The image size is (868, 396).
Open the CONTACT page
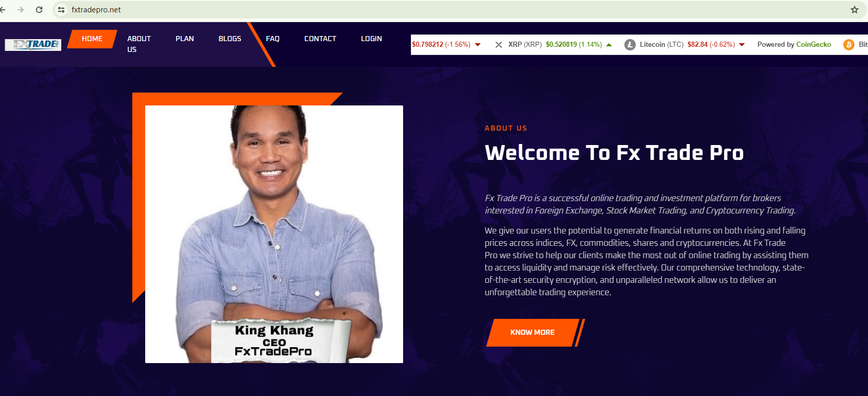click(x=320, y=39)
